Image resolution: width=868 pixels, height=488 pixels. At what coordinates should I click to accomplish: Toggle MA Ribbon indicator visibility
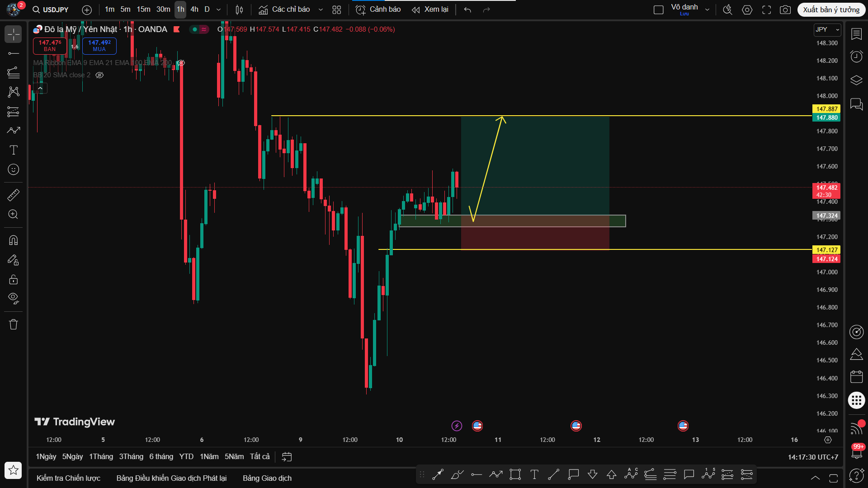(180, 63)
